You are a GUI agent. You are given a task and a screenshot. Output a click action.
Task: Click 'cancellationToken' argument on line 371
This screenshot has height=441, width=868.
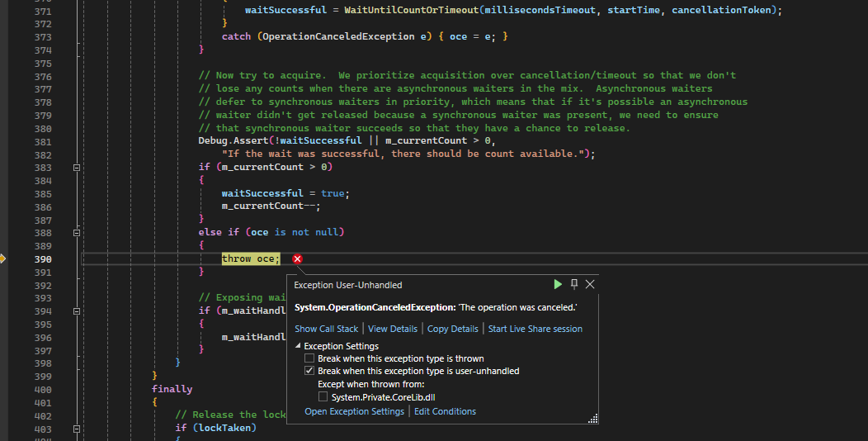(721, 10)
